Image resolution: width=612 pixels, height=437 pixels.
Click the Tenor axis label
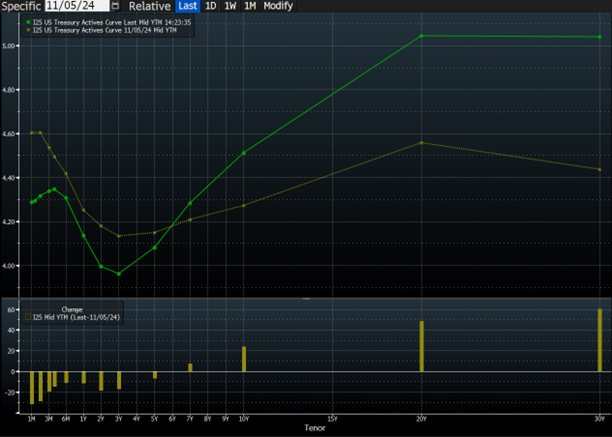(315, 428)
